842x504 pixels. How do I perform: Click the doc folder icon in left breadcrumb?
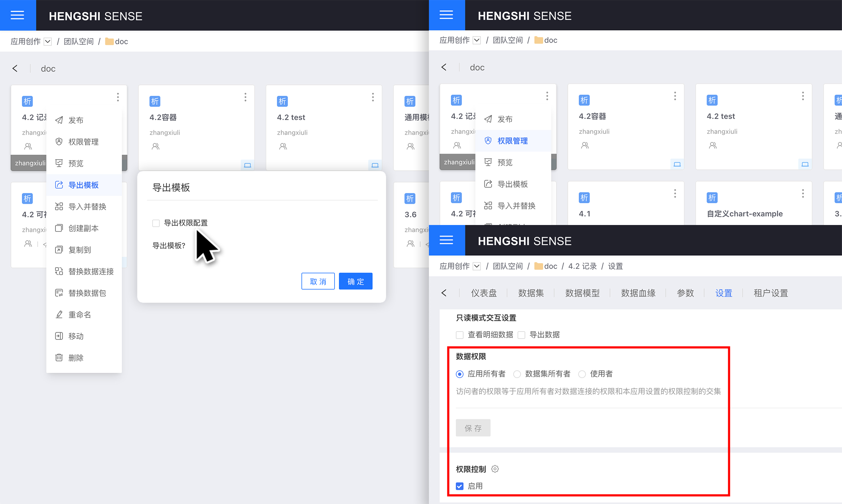[x=109, y=42]
